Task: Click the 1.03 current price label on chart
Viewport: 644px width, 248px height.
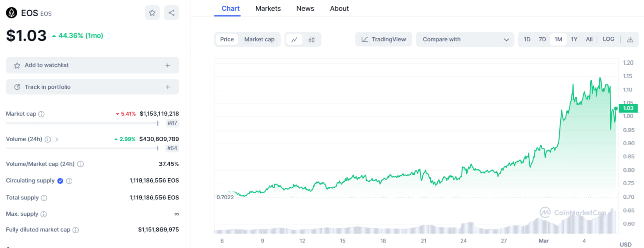Action: [x=628, y=108]
